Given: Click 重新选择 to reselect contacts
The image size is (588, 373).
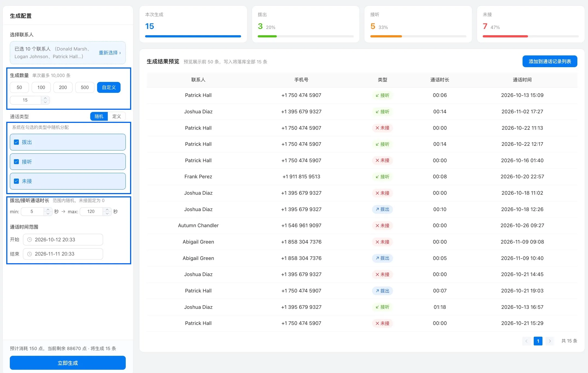Looking at the screenshot, I should click(110, 53).
